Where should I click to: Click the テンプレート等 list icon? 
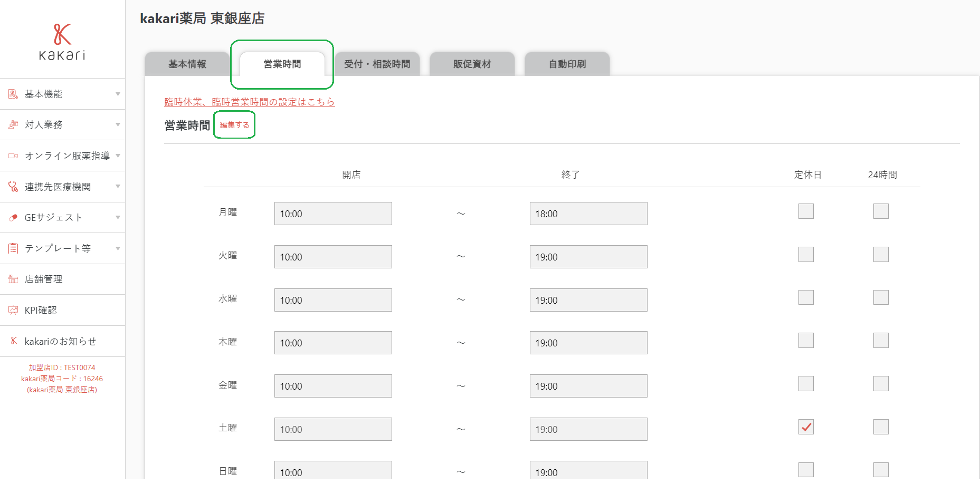[x=13, y=248]
